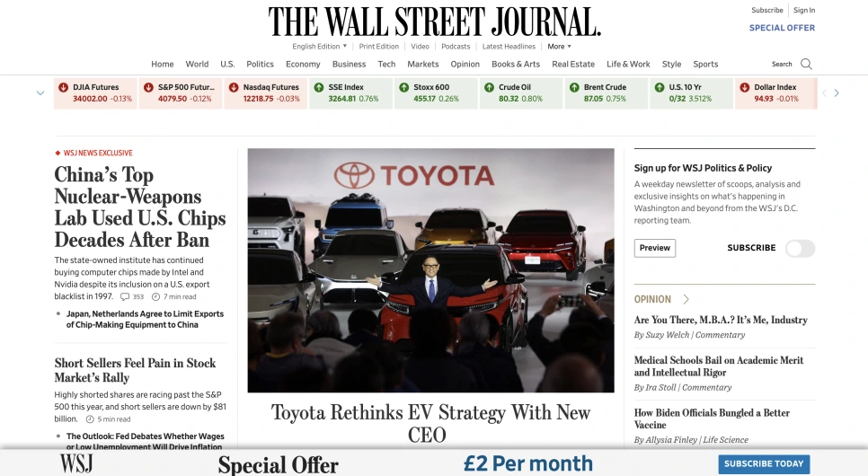Click DJIA Futures value 34002.00
This screenshot has width=868, height=476.
coord(90,99)
